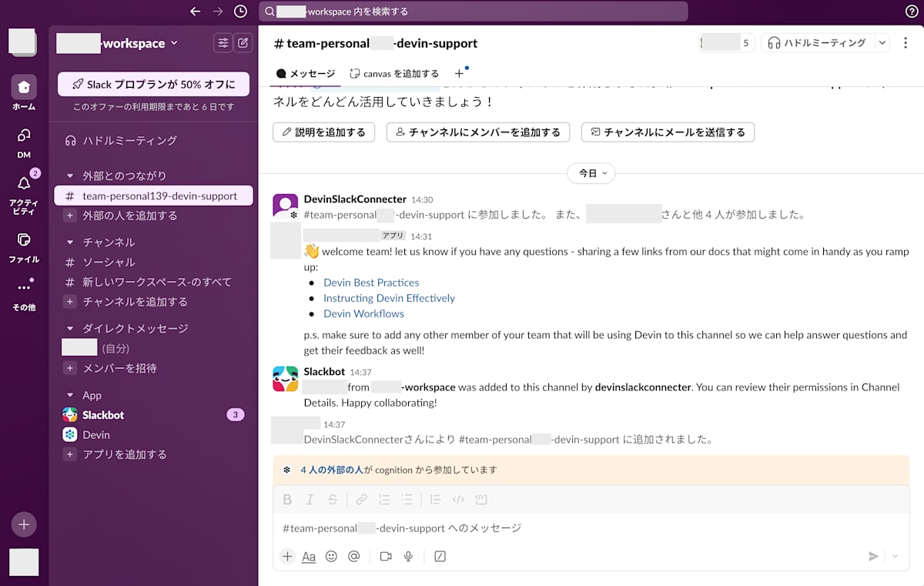Screen dimensions: 924x586
Task: Collapse the 外部とのつながり section
Action: point(70,176)
